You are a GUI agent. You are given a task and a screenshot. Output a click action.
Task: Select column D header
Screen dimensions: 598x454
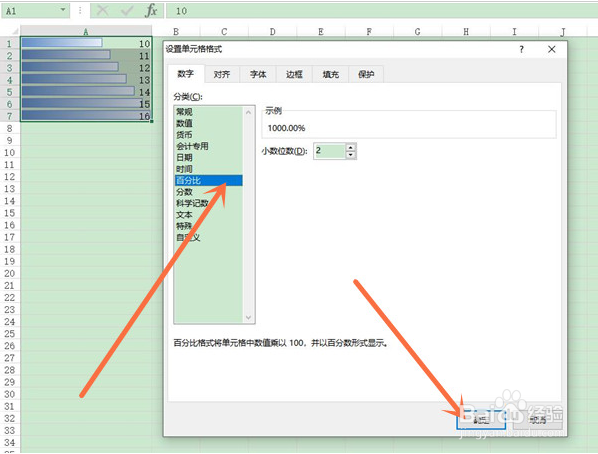point(272,31)
